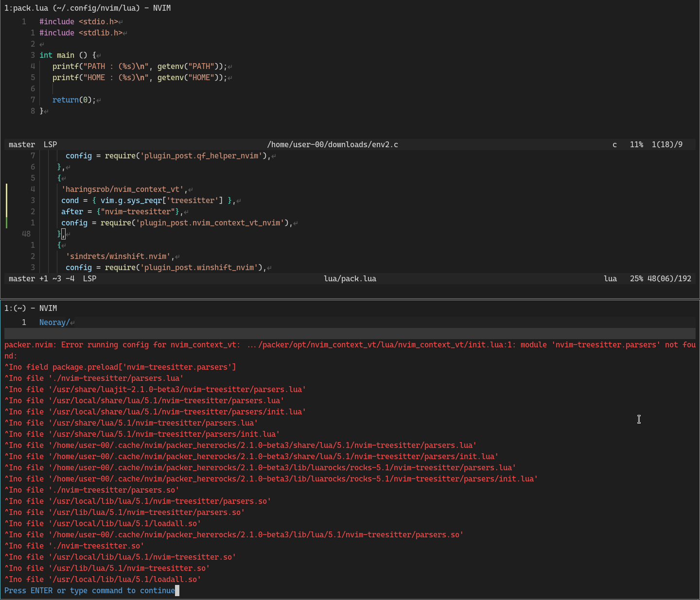Click '25% 48(06)/192' position indicator

(x=661, y=278)
